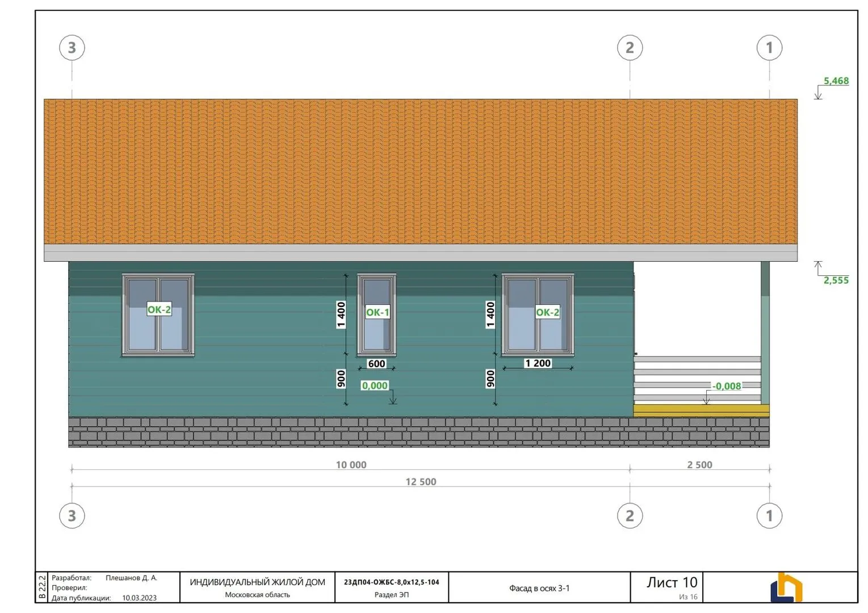Click the bottom axis bubble numbered 2

point(630,515)
